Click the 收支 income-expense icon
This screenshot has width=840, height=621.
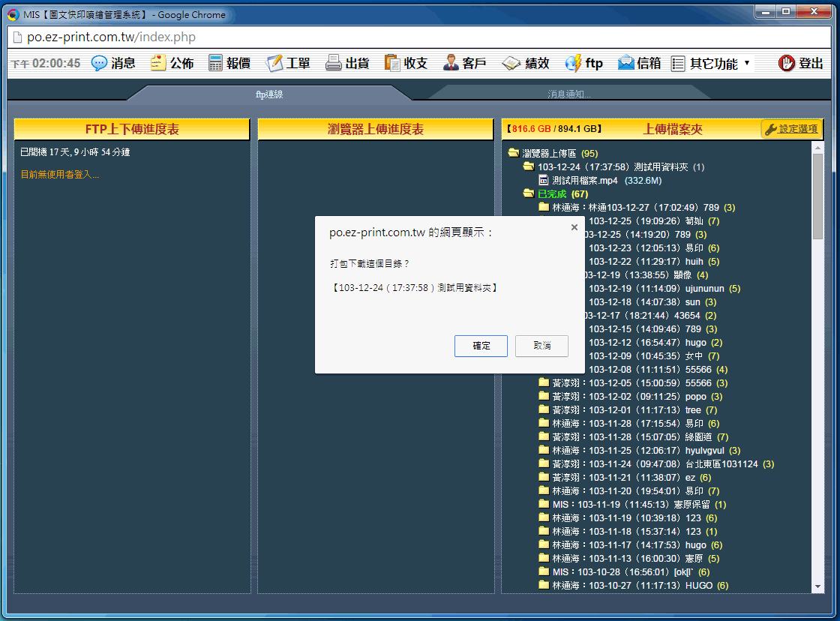pyautogui.click(x=392, y=64)
